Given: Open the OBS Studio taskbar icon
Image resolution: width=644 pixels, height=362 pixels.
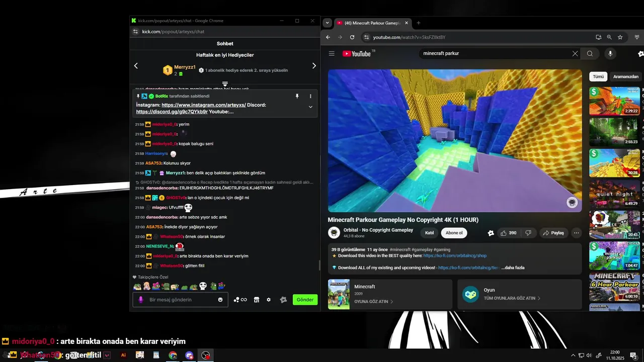Looking at the screenshot, I should point(206,355).
